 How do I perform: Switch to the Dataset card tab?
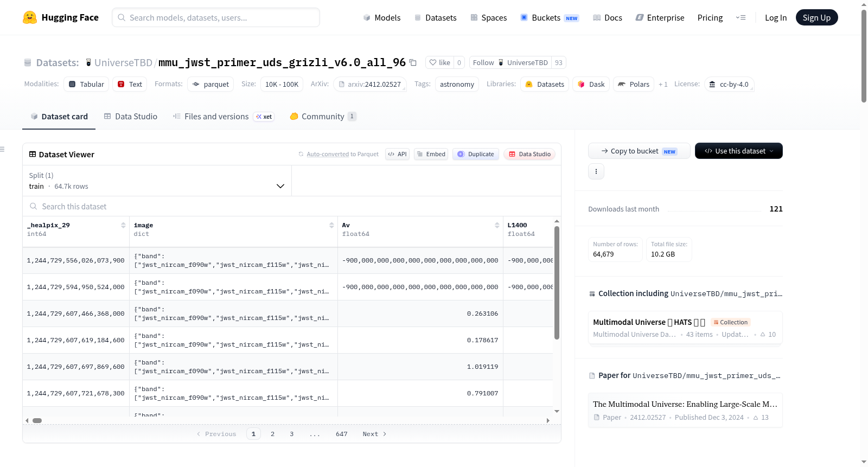[59, 116]
